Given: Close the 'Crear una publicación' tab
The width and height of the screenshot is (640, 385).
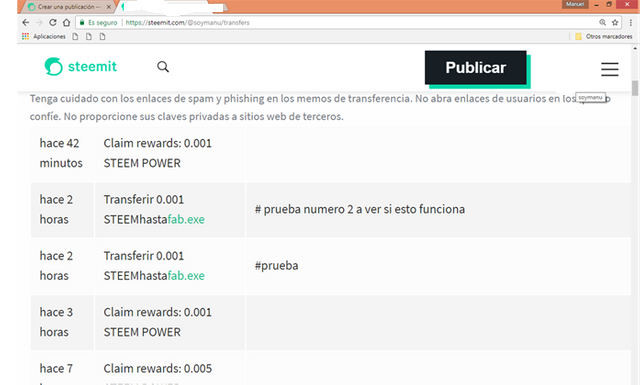Looking at the screenshot, I should [109, 7].
